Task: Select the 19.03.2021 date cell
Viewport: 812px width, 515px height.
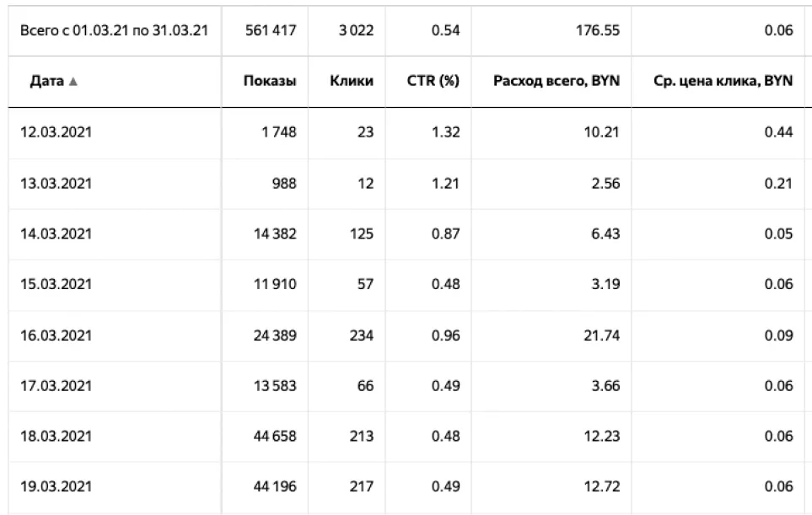Action: (56, 487)
